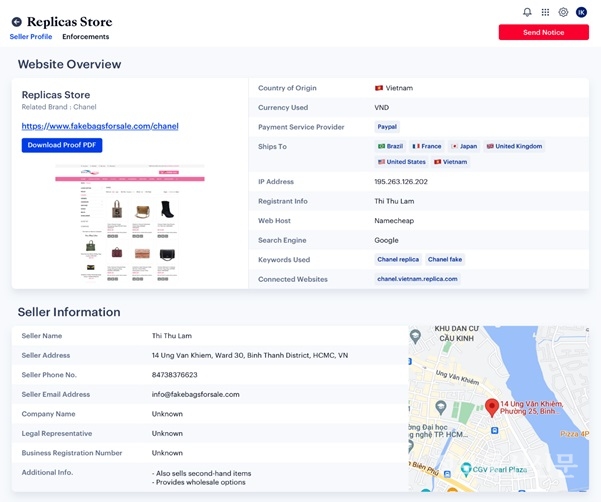Screen dimensions: 601x502
Task: Switch to the Seller Profile tab
Action: [x=31, y=37]
